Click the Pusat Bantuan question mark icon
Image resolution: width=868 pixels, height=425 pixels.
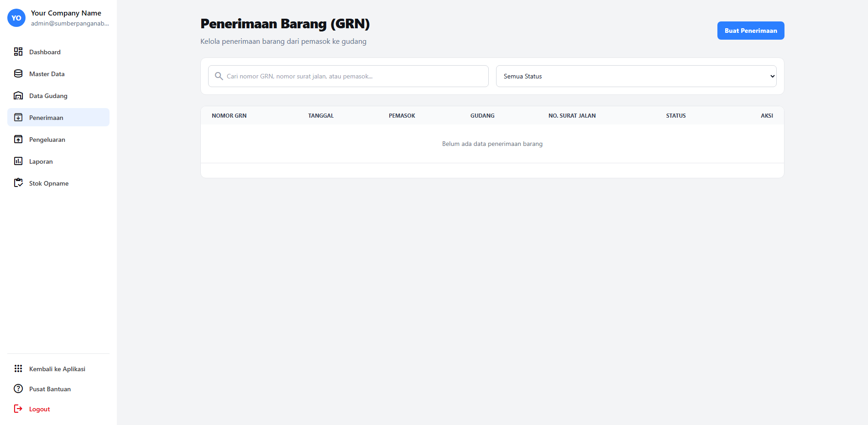18,389
